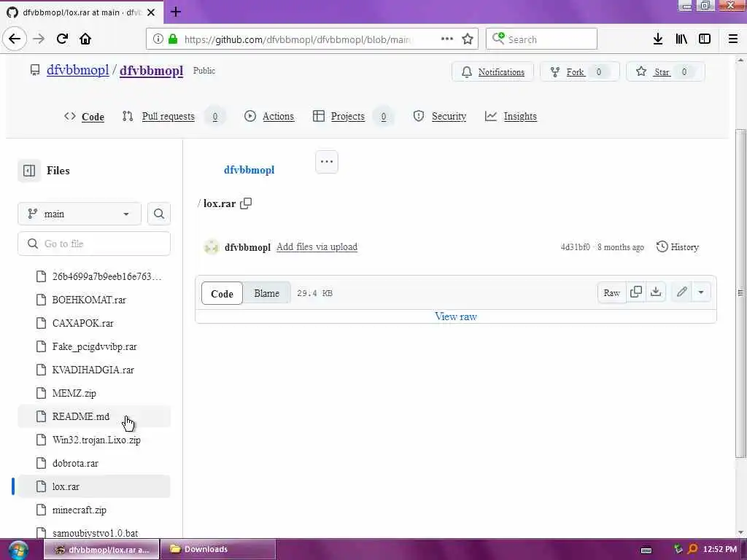Reload the current page
Image resolution: width=747 pixels, height=560 pixels.
point(62,39)
